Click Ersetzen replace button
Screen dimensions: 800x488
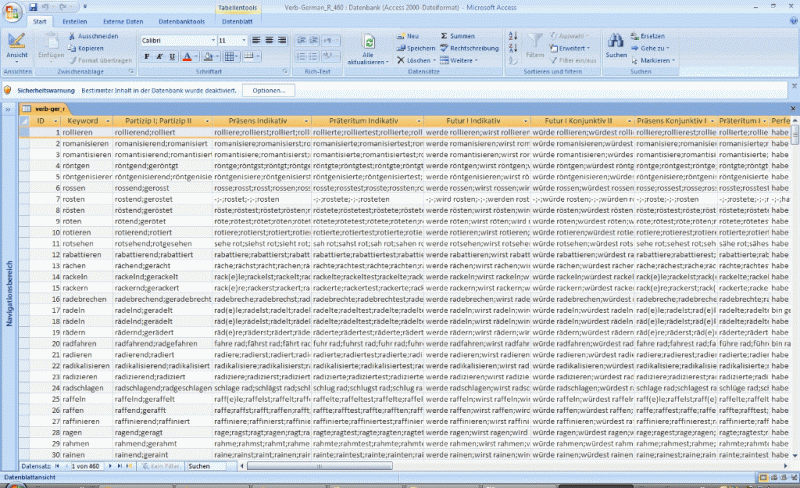tap(647, 36)
